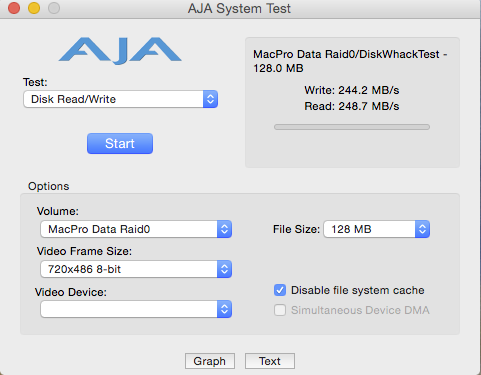Open the Volume dropdown showing MacPro Data Raid0
The image size is (481, 375).
[x=136, y=229]
